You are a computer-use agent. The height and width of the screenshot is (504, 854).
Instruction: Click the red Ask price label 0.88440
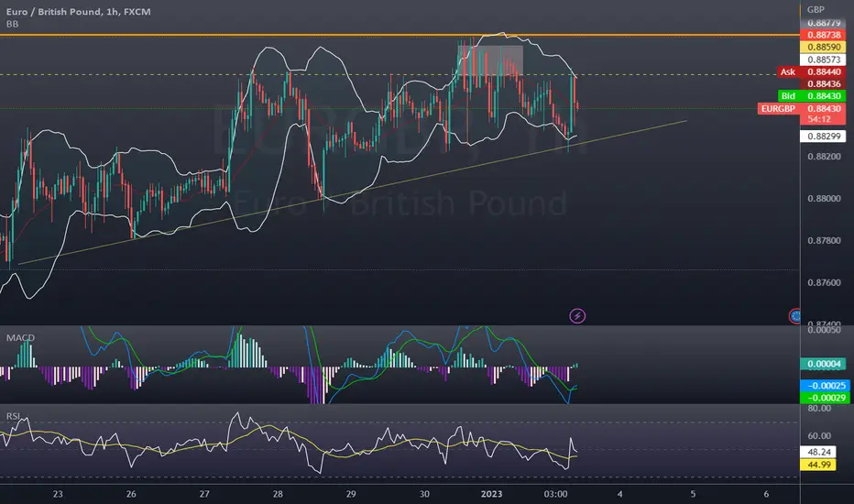coord(812,71)
